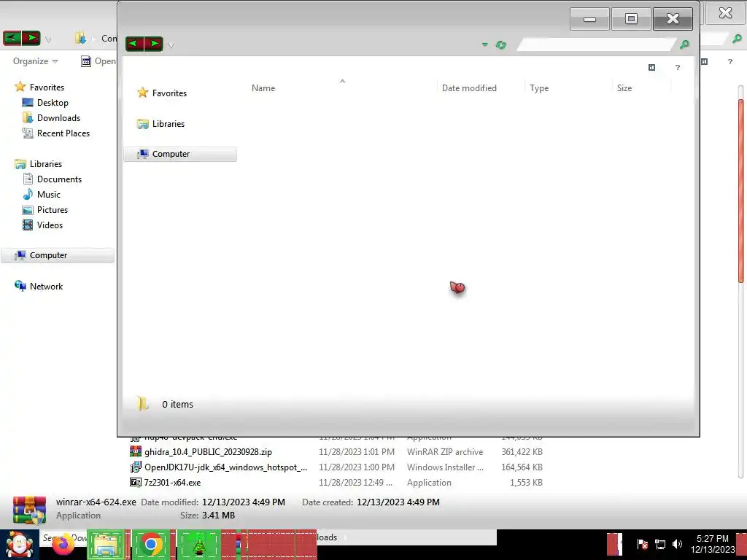Select Computer in background window's sidebar
This screenshot has width=747, height=560.
click(57, 255)
